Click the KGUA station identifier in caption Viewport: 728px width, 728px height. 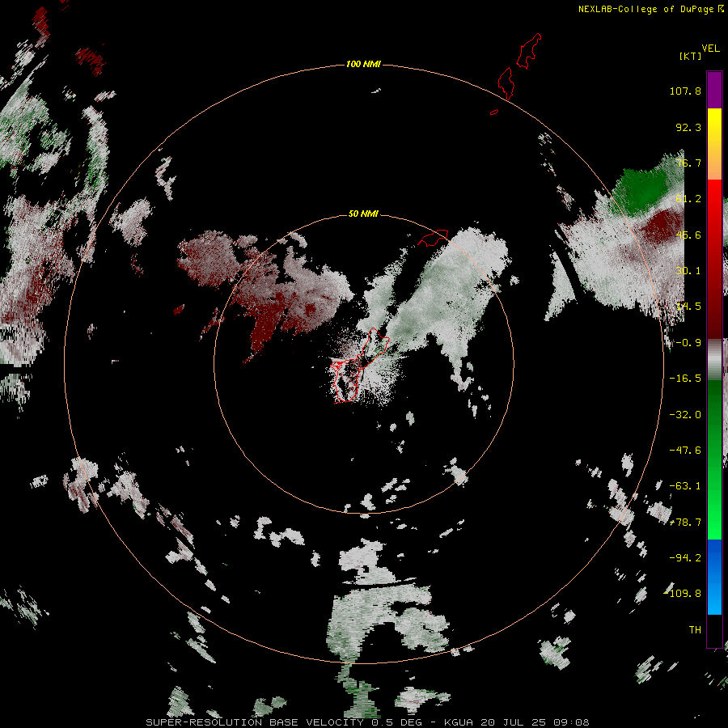(459, 722)
